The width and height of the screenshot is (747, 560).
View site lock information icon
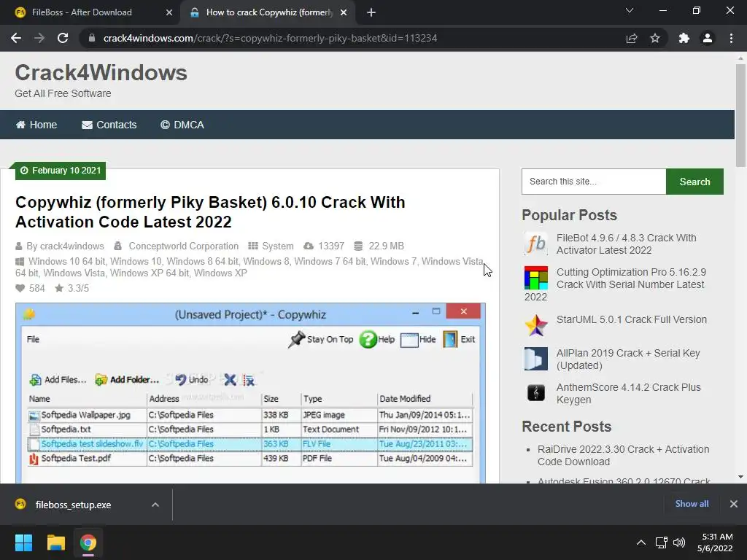(91, 38)
